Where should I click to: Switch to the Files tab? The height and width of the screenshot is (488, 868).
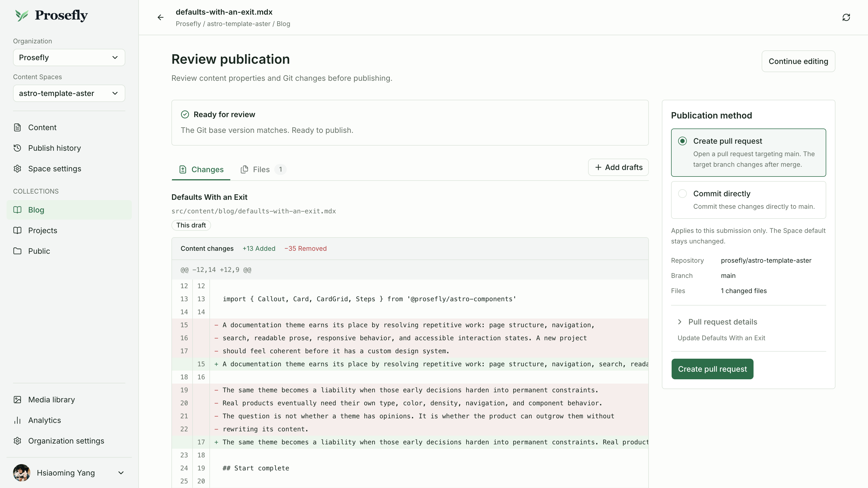coord(263,169)
